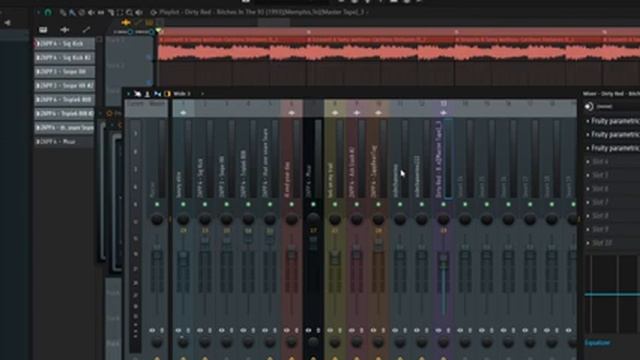Image resolution: width=640 pixels, height=360 pixels.
Task: Select the Playback speaker tool in Playlist
Action: coord(139,13)
